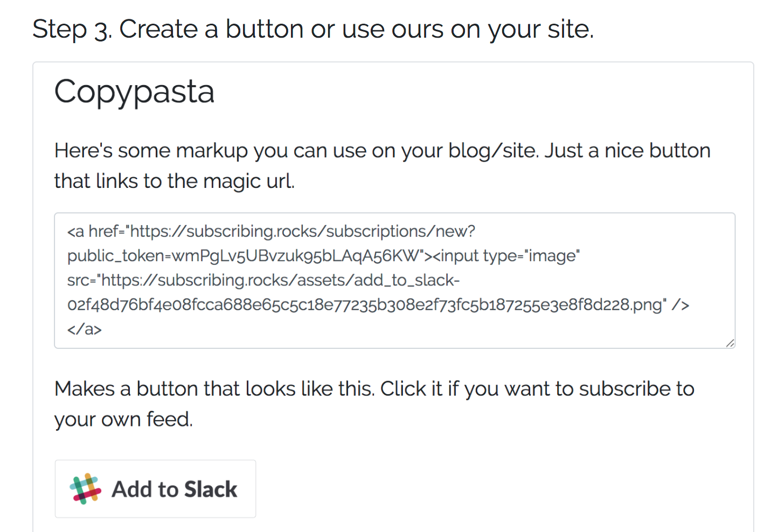
Task: Click the Add to Slack button
Action: tap(155, 489)
